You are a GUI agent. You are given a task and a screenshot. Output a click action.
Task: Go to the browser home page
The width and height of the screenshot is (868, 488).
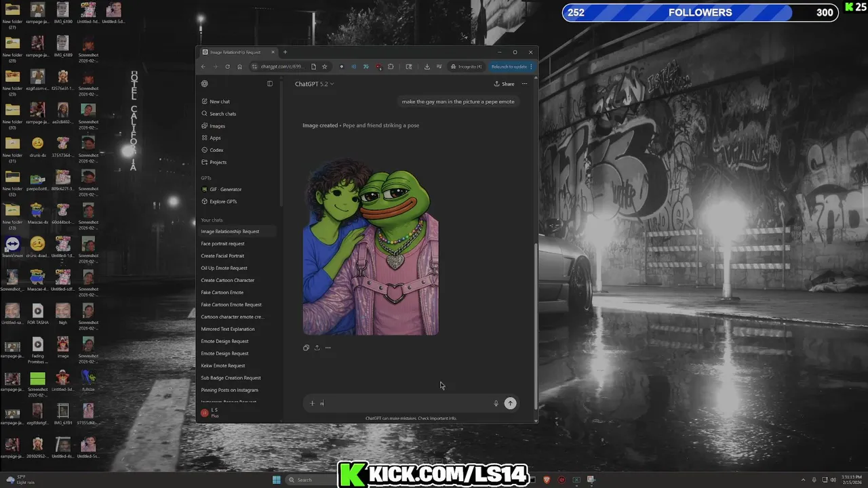[239, 66]
